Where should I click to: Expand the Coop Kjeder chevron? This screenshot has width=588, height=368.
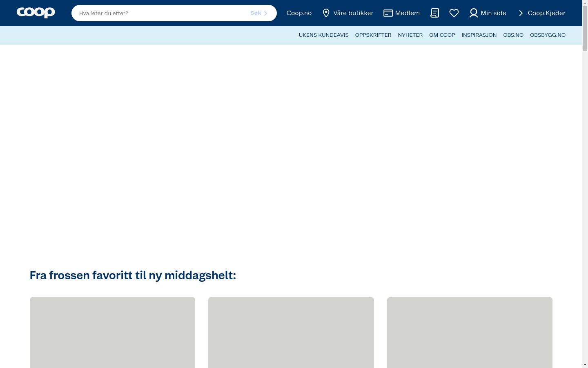coord(521,13)
